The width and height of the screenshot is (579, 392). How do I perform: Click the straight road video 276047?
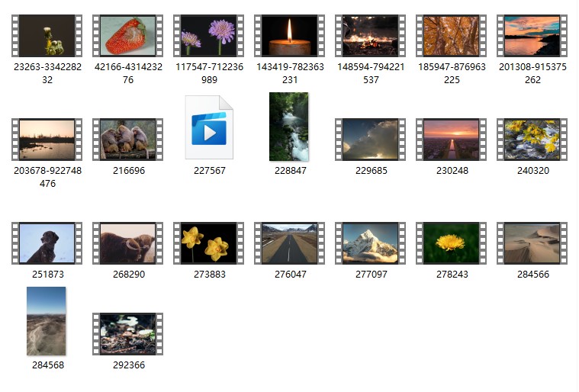click(x=289, y=243)
